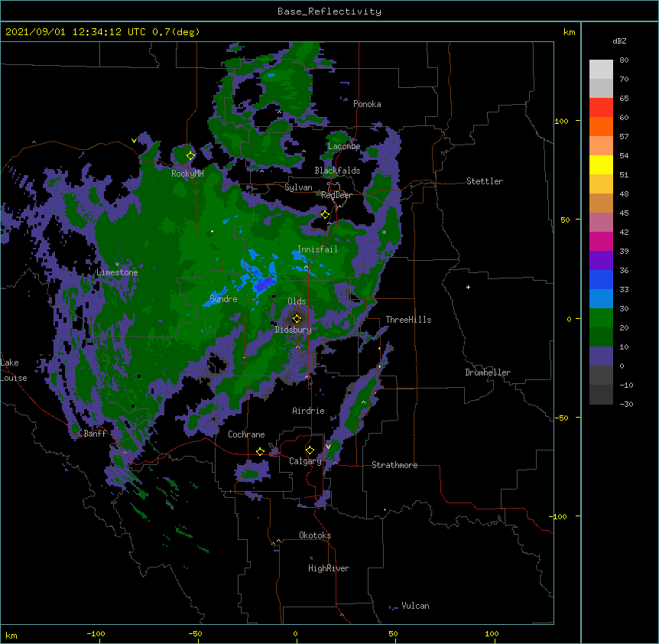The image size is (659, 644).
Task: Click the Airdrie city label
Action: point(308,411)
